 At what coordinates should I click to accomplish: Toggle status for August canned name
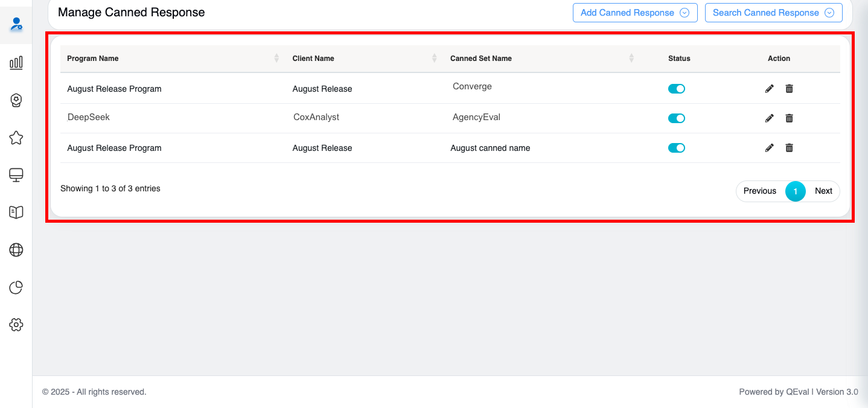click(676, 148)
